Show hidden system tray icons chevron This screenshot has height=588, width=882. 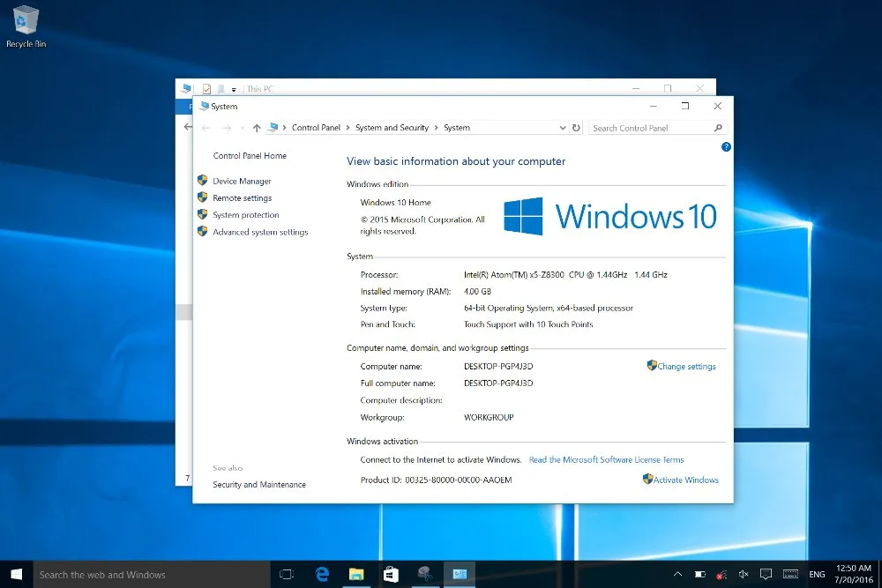point(676,575)
